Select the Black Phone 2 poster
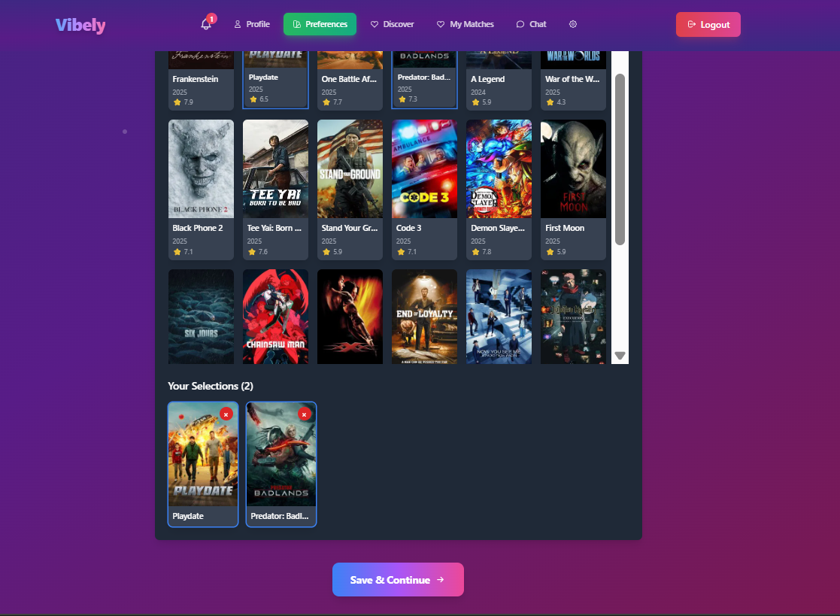This screenshot has width=840, height=616. [x=201, y=168]
